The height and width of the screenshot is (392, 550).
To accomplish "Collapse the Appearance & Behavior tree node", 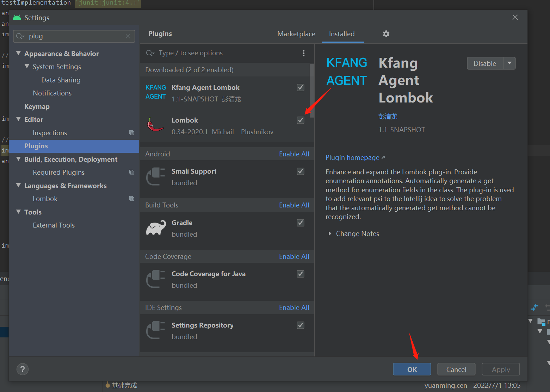I will click(19, 53).
